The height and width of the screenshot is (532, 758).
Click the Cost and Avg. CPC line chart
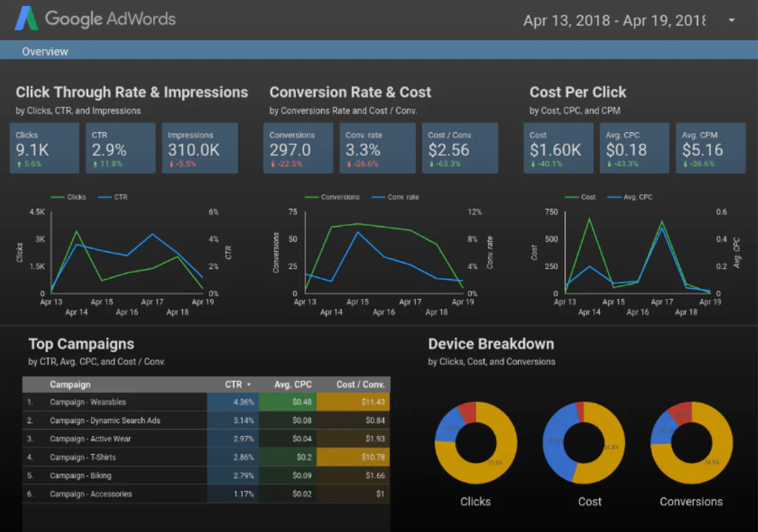pos(637,255)
